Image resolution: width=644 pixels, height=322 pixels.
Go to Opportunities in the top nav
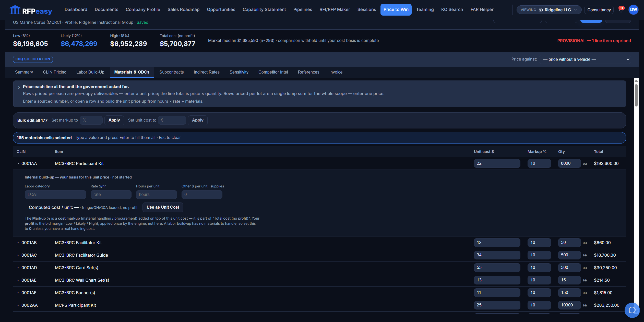point(221,10)
